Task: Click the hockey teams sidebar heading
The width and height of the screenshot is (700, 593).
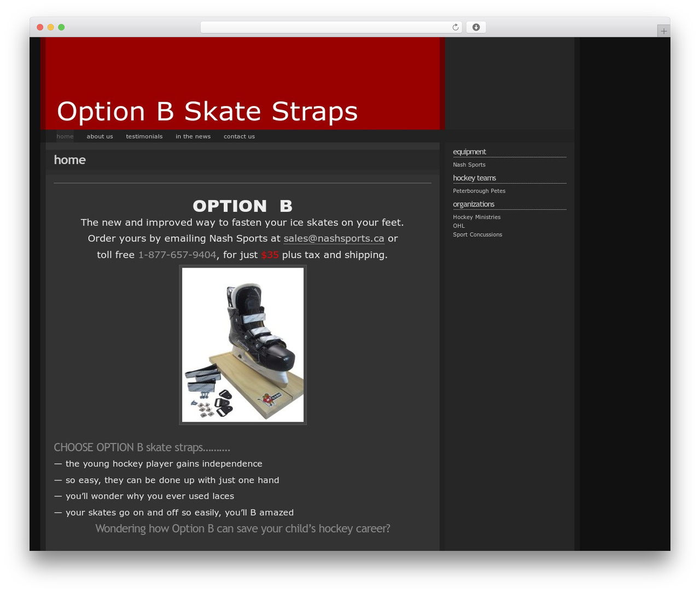Action: pos(474,178)
